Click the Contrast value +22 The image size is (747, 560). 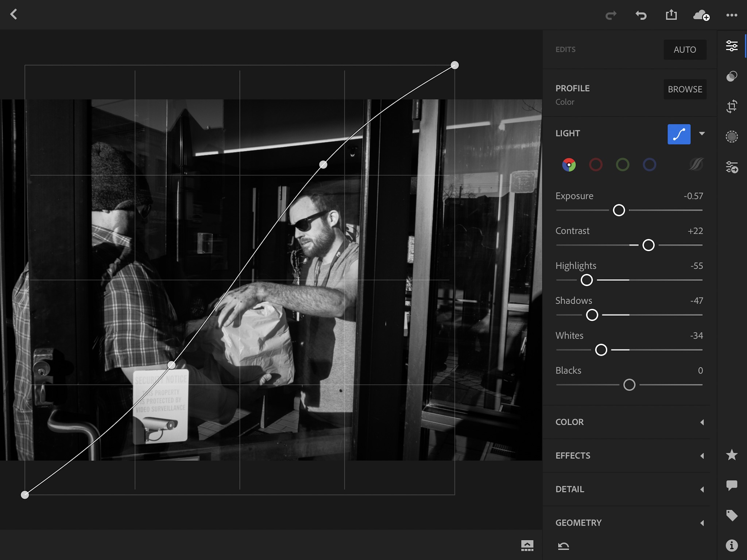coord(695,231)
